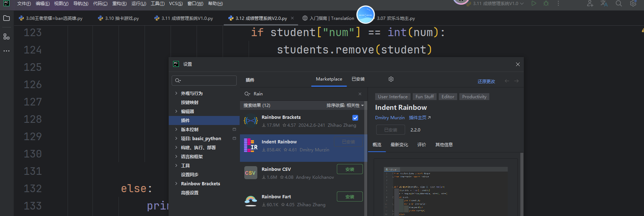The height and width of the screenshot is (216, 644).
Task: Open the vertical dots more actions menu
Action: pyautogui.click(x=558, y=4)
